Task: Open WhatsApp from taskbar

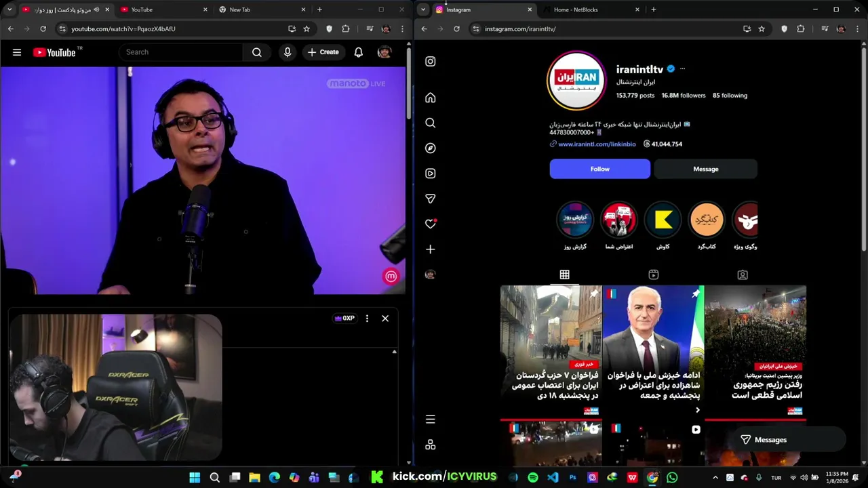Action: pos(672,478)
